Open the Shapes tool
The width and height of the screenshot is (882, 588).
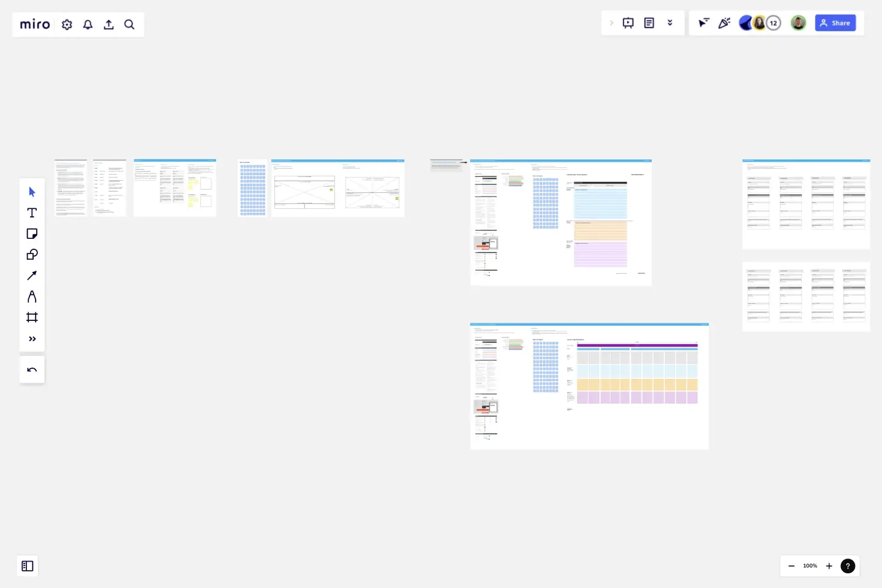coord(32,254)
